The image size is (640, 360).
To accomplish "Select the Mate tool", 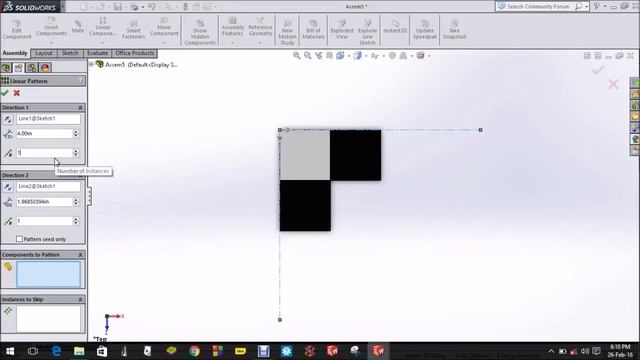I will coord(78,27).
